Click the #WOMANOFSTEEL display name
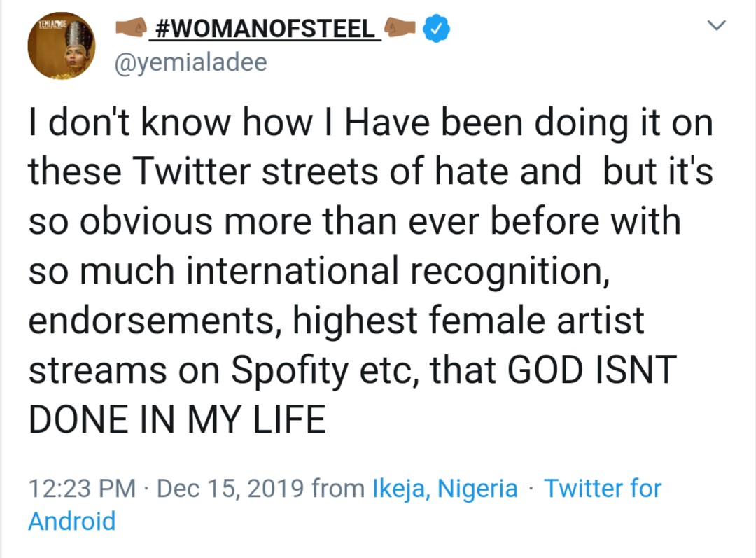The height and width of the screenshot is (558, 756). click(265, 29)
